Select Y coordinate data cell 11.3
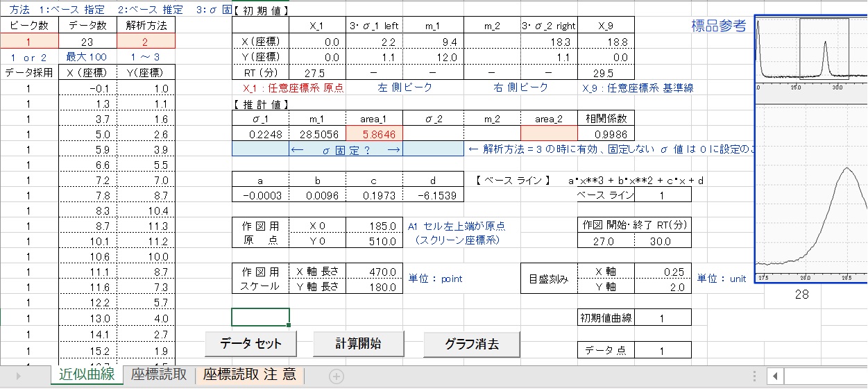 pos(146,226)
